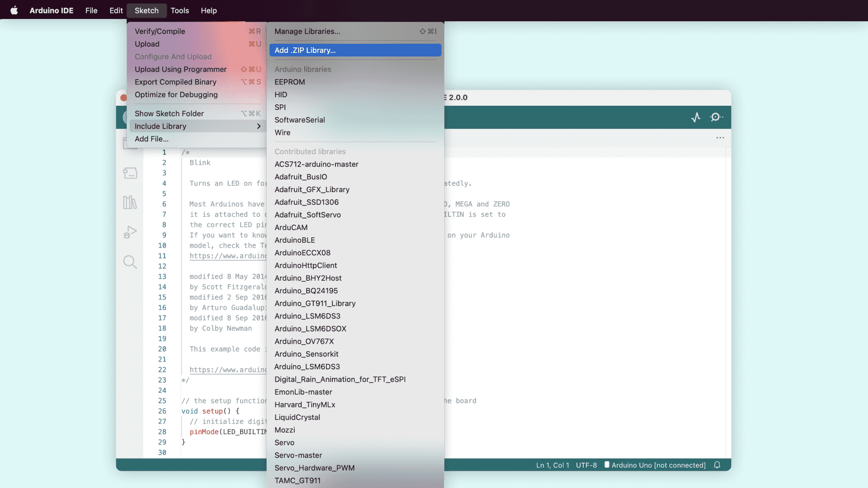
Task: Choose Optimize for Debugging option
Action: [x=176, y=94]
